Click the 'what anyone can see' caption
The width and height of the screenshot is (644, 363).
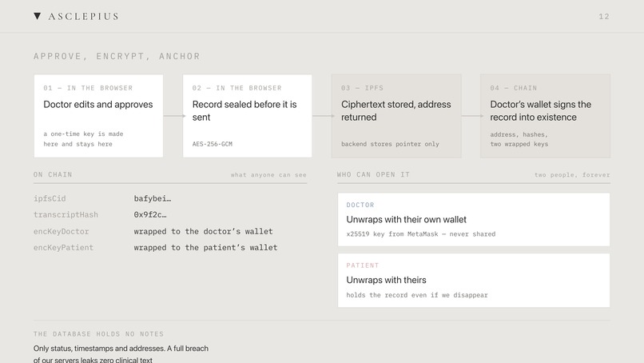coord(268,175)
